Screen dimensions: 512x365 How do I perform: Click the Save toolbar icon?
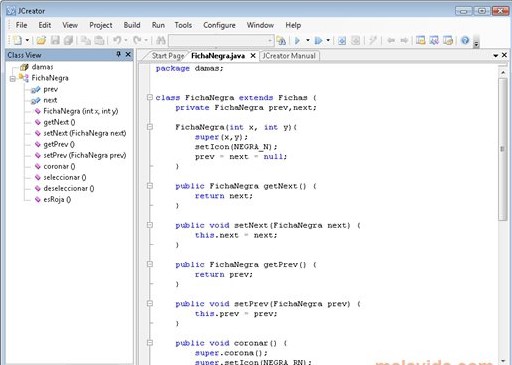pyautogui.click(x=55, y=41)
